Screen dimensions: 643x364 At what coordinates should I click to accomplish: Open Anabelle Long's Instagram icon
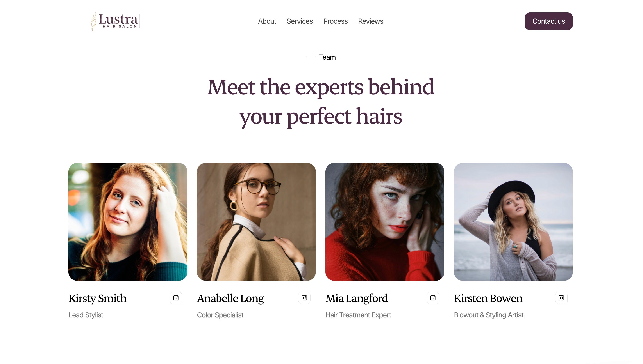pyautogui.click(x=304, y=298)
